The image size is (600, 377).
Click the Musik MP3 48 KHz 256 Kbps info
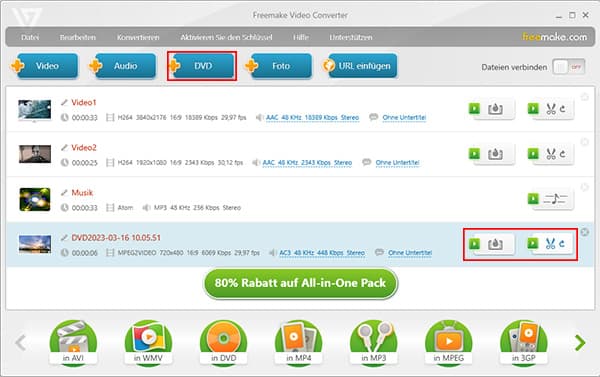[197, 208]
